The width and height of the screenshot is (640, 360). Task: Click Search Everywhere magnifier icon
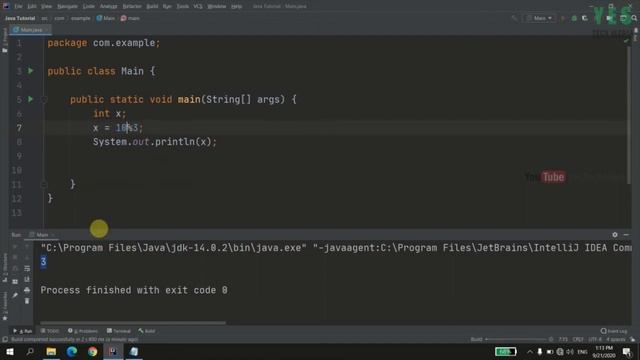pos(634,18)
